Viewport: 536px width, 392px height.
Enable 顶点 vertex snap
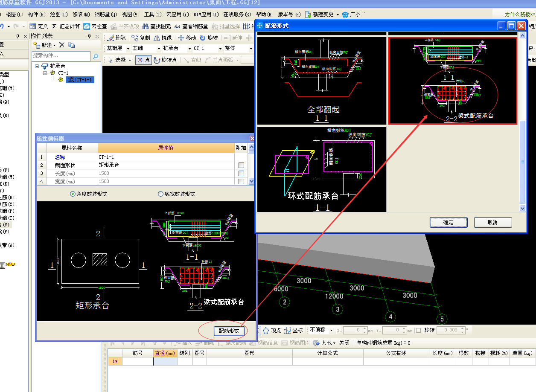point(271,330)
